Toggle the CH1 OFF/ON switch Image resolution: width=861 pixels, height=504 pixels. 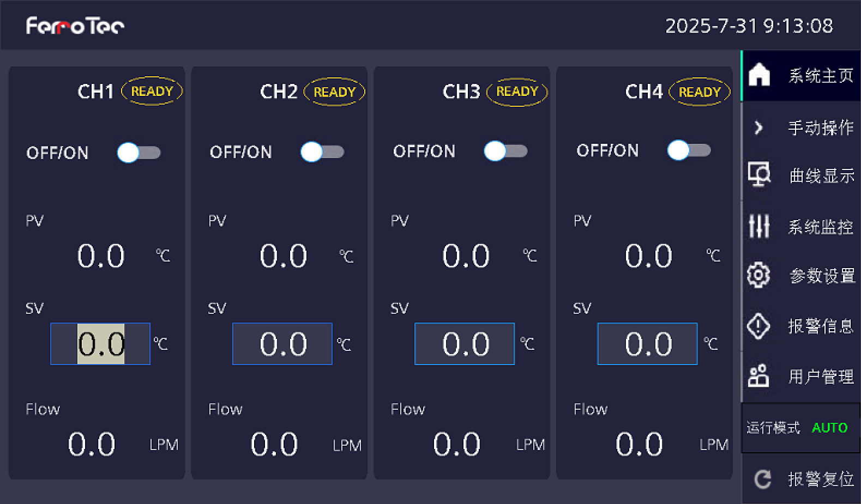(x=139, y=153)
